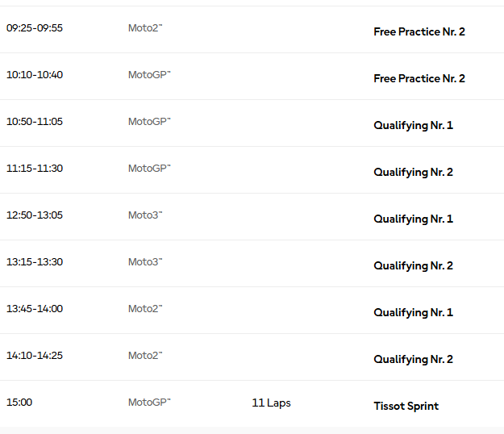Screen dimensions: 504x434
Task: Open Moto3 Qualifying Nr. 2 session
Action: click(x=413, y=266)
